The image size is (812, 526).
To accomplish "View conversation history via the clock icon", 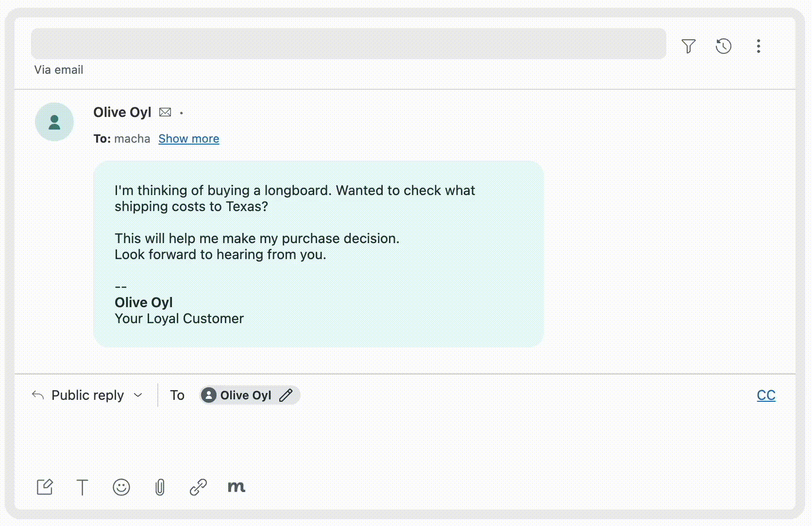I will pyautogui.click(x=723, y=46).
